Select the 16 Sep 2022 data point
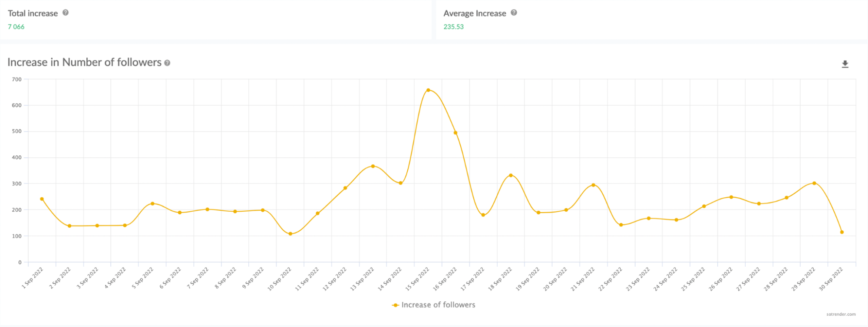Viewport: 868px width, 327px height. 455,133
